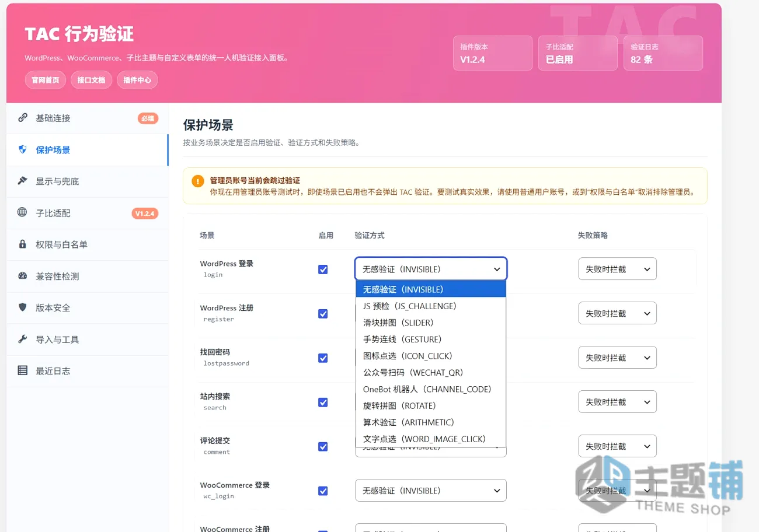
Task: Open 失败策略 dropdown for 评论提交
Action: coord(618,446)
